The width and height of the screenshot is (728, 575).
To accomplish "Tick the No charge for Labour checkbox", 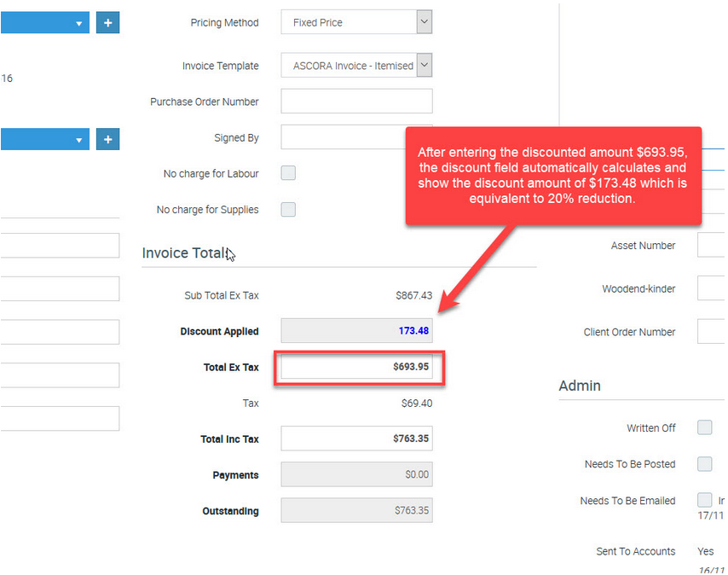I will 288,173.
